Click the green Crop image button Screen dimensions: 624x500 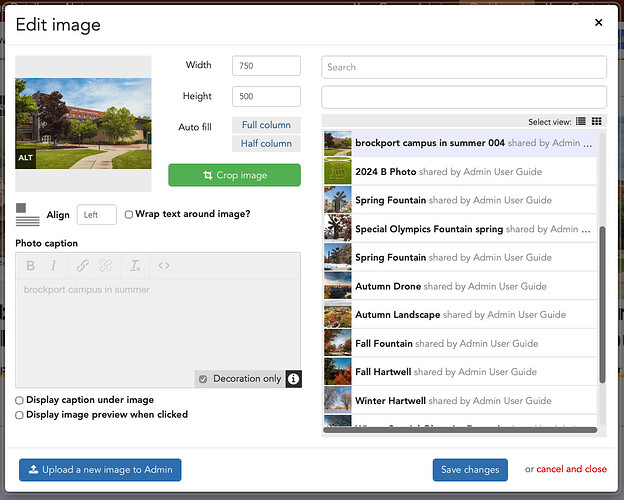click(234, 175)
